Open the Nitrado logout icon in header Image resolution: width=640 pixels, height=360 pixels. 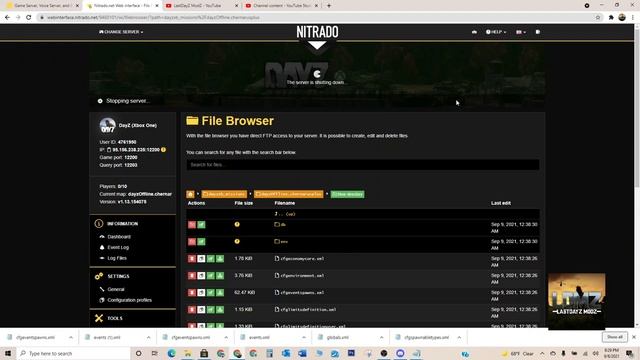[538, 32]
